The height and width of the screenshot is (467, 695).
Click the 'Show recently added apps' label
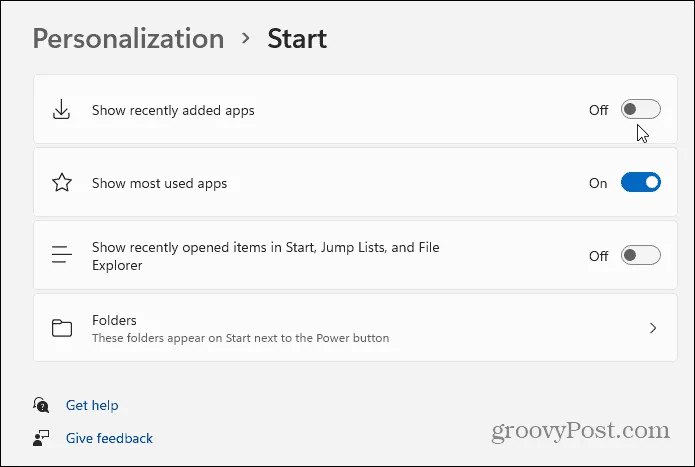(x=173, y=110)
